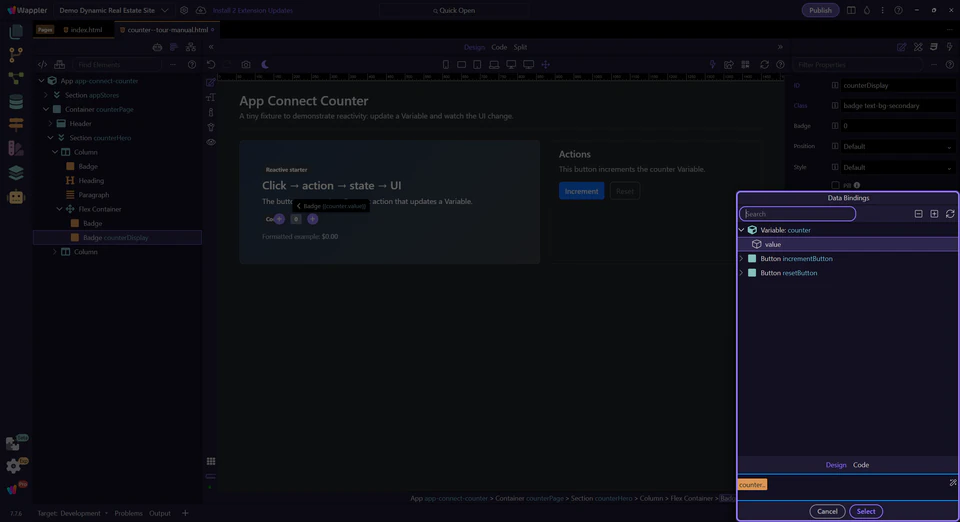Image resolution: width=960 pixels, height=522 pixels.
Task: Select the value item under counter
Action: (x=848, y=245)
